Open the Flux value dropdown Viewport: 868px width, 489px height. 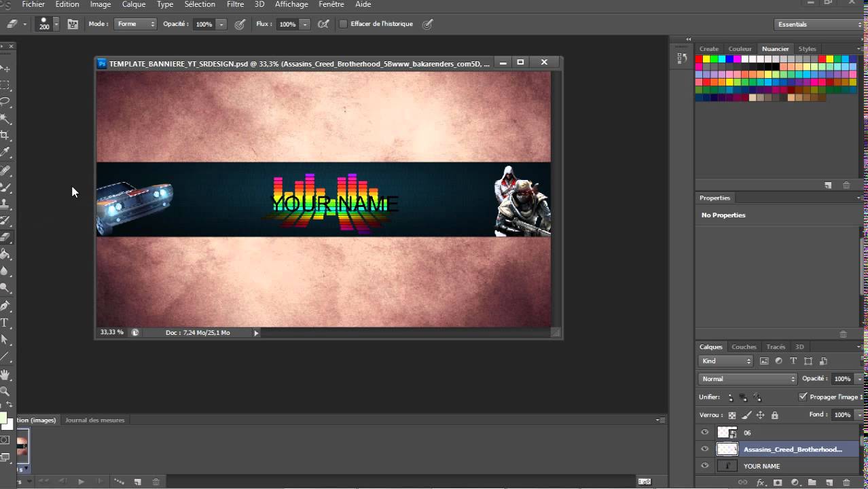pos(305,24)
